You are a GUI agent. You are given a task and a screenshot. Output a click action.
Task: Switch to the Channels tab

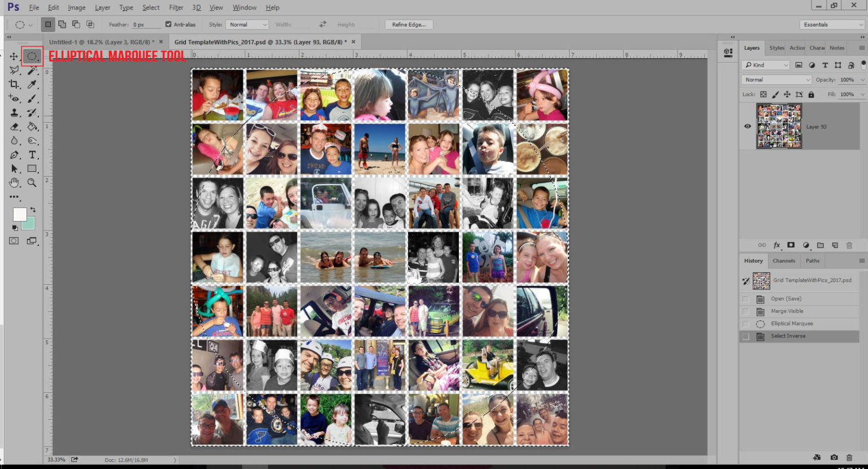pos(784,260)
